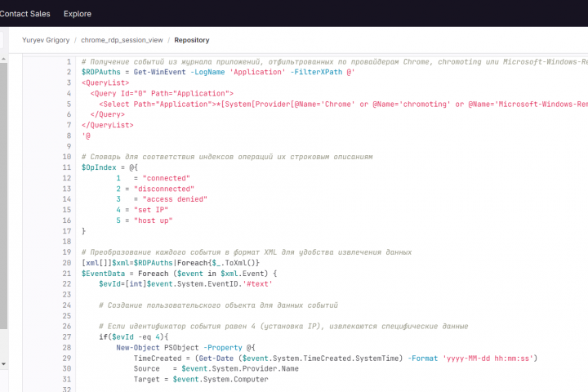Select line number 1
The height and width of the screenshot is (392, 588).
pyautogui.click(x=69, y=61)
